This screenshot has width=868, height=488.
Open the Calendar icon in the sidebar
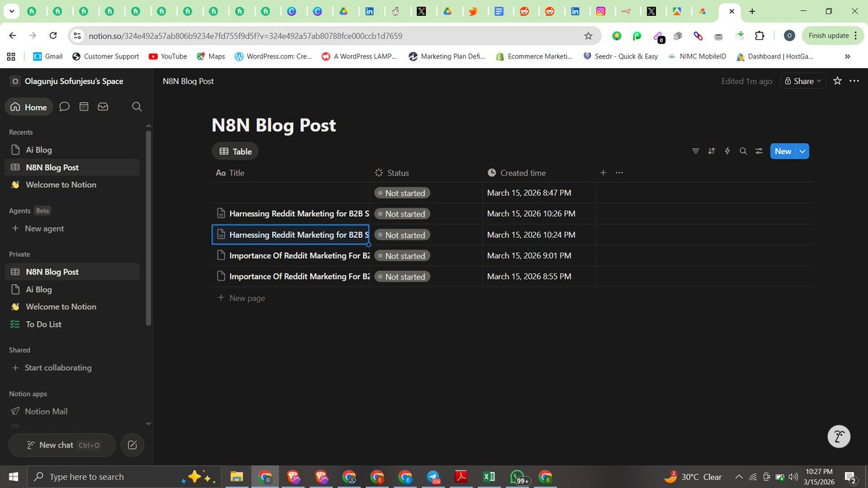pyautogui.click(x=83, y=106)
